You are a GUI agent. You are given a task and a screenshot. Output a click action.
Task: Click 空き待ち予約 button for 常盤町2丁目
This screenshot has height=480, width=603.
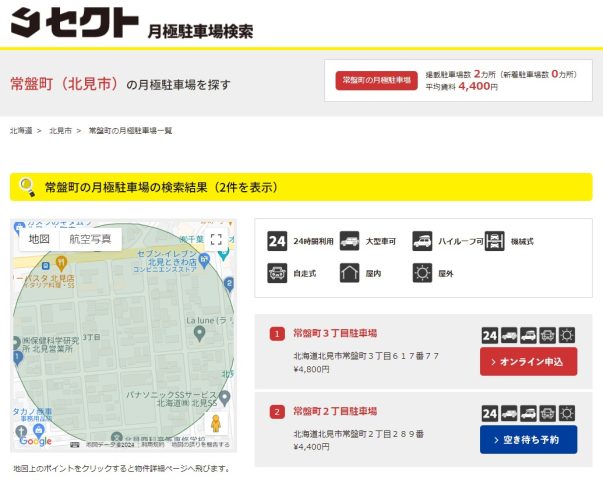pos(528,440)
